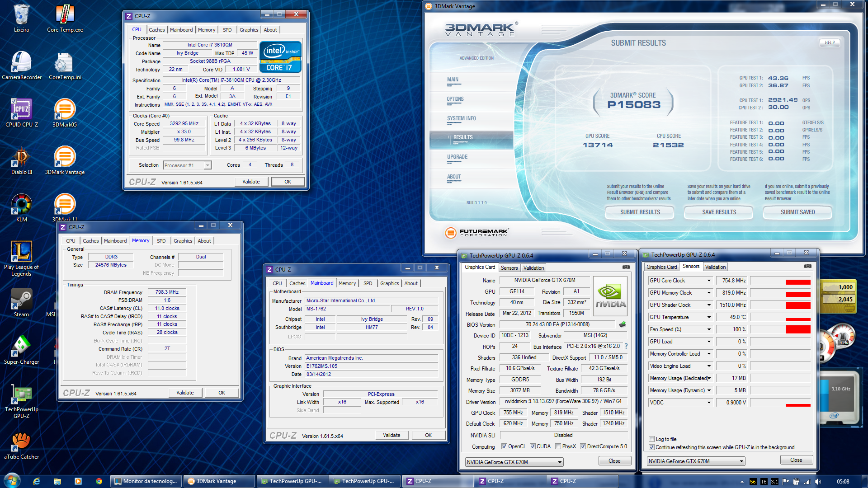Click the GPU Name field NVIDIA GeForce GTX 670M
Screen dimensions: 868x488
click(545, 280)
